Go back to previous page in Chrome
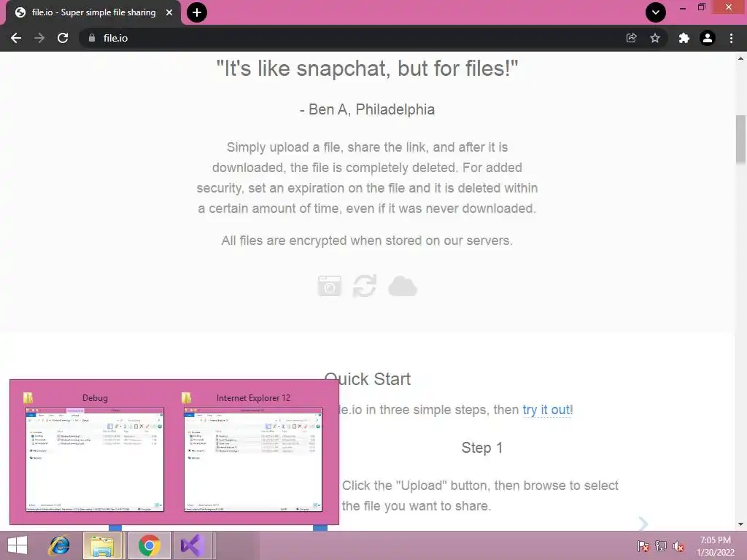Image resolution: width=747 pixels, height=560 pixels. 16,38
